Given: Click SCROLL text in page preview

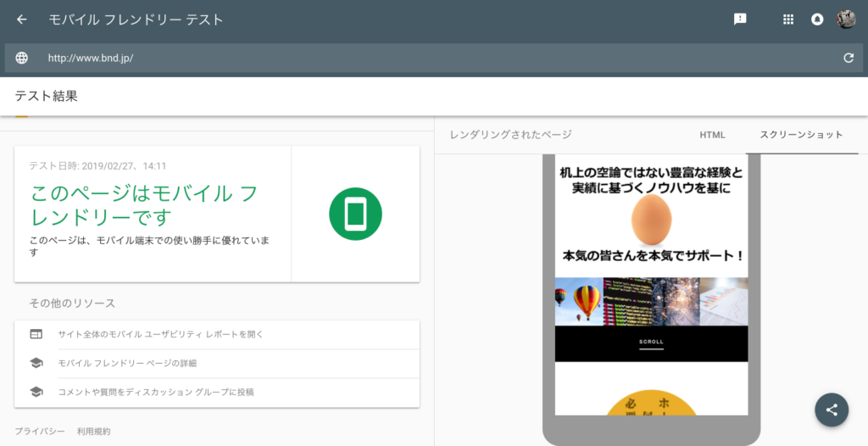Looking at the screenshot, I should point(651,342).
